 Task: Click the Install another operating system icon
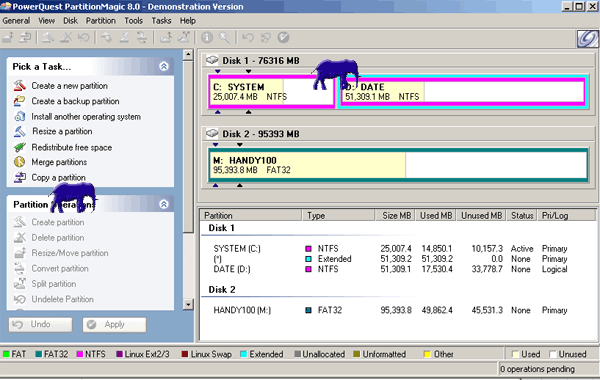click(x=20, y=116)
